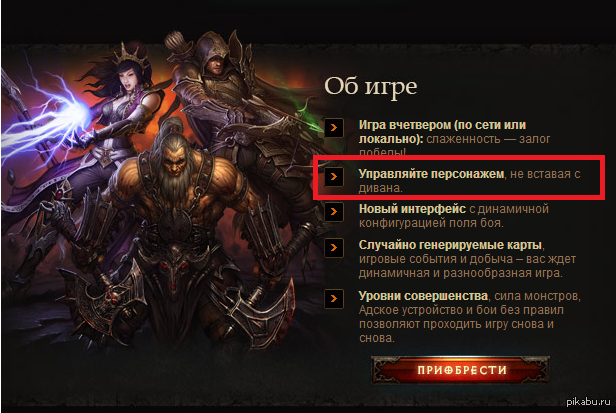The width and height of the screenshot is (616, 413).
Task: Click the bold text "Игра вчетвером (по сети или локально)"
Action: 442,132
